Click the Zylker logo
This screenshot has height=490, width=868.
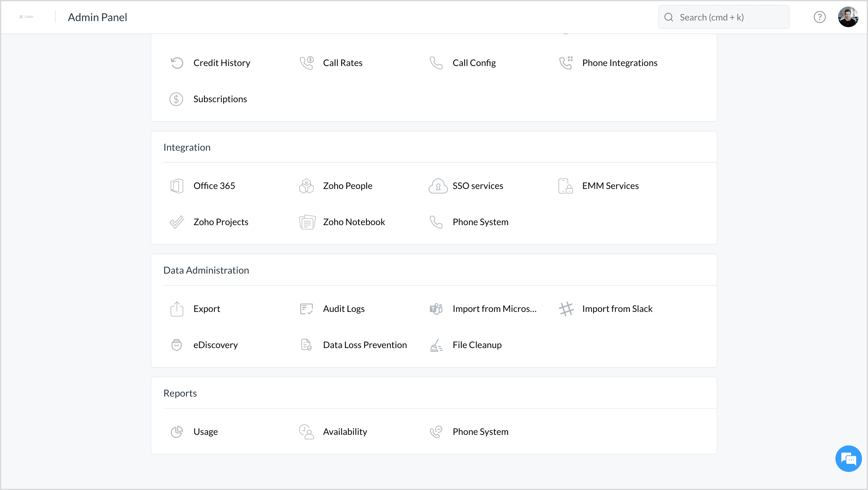click(26, 17)
